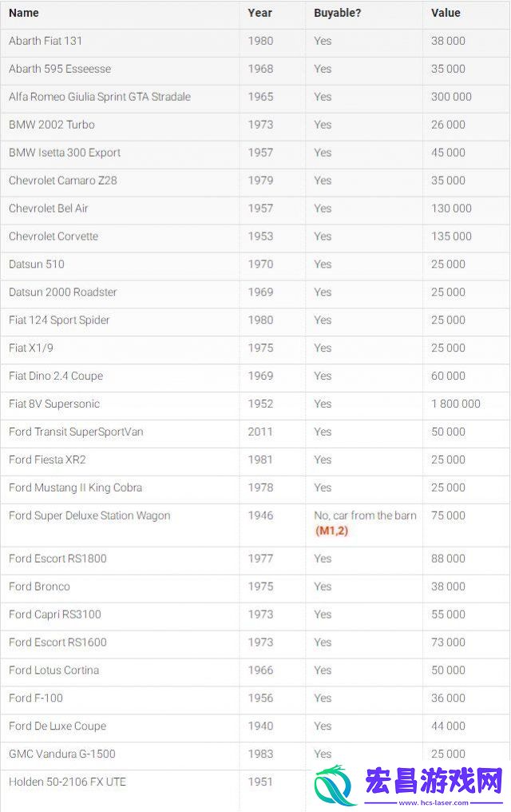This screenshot has width=511, height=812.
Task: Select the Ford Escort RS1800 row
Action: click(x=255, y=559)
